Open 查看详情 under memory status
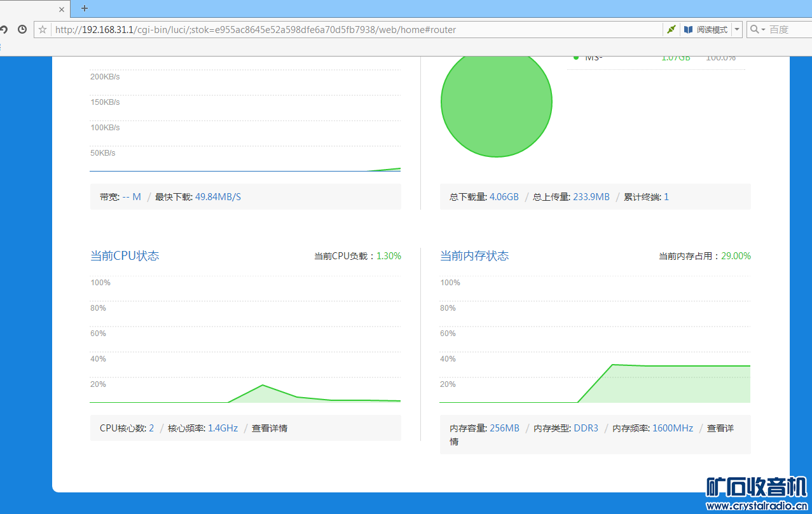The height and width of the screenshot is (514, 812). (720, 428)
